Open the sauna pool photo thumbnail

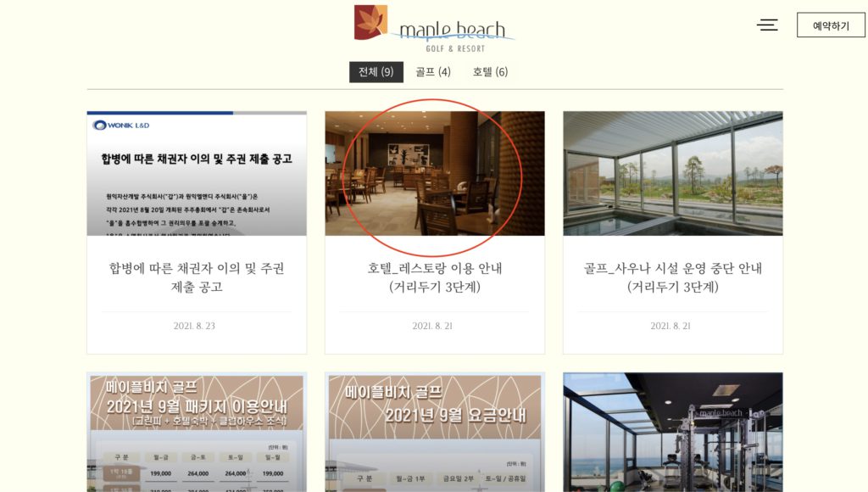coord(672,173)
